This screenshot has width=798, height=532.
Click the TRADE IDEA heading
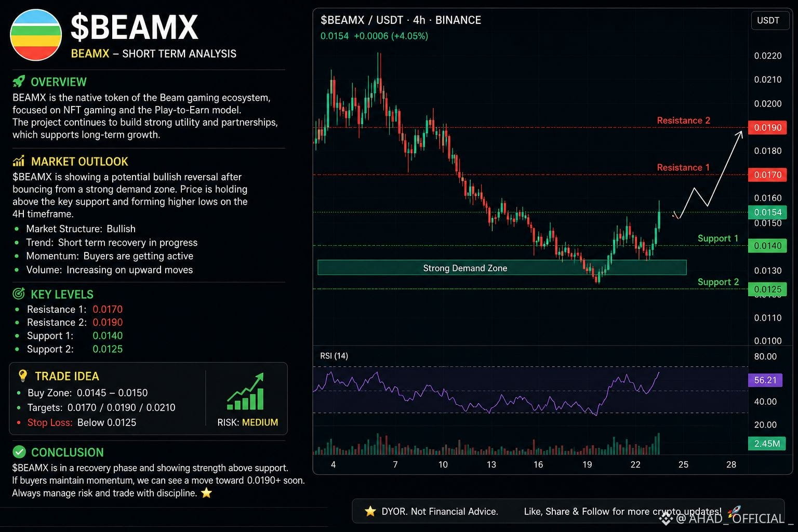[67, 376]
